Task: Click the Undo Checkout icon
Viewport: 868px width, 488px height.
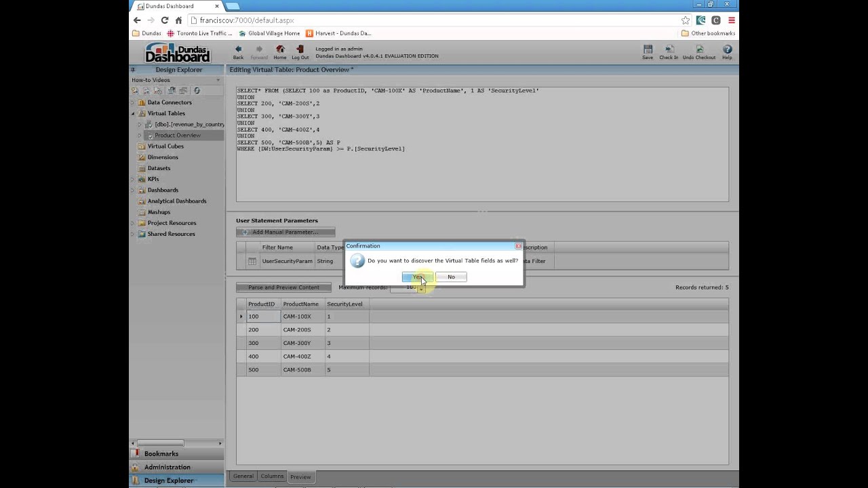Action: 699,49
